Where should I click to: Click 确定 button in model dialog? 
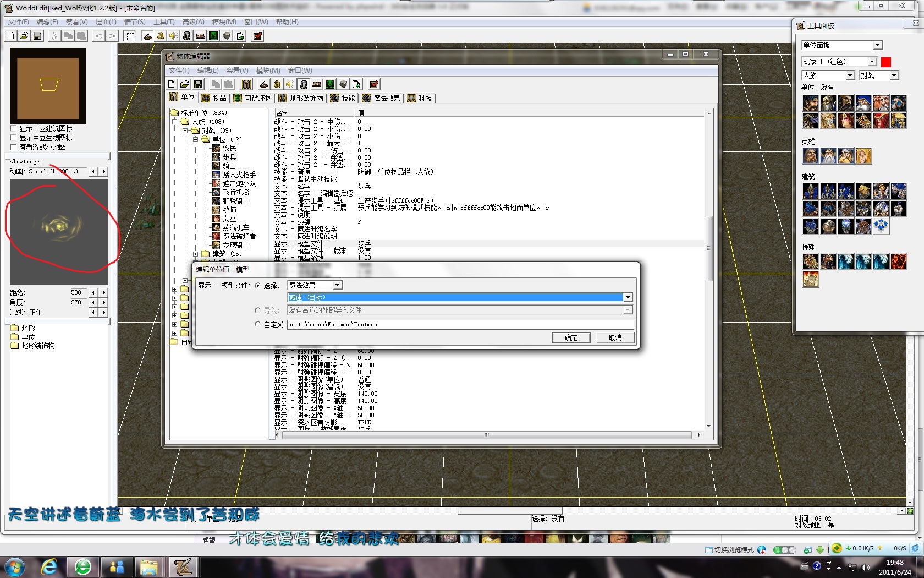pyautogui.click(x=571, y=337)
